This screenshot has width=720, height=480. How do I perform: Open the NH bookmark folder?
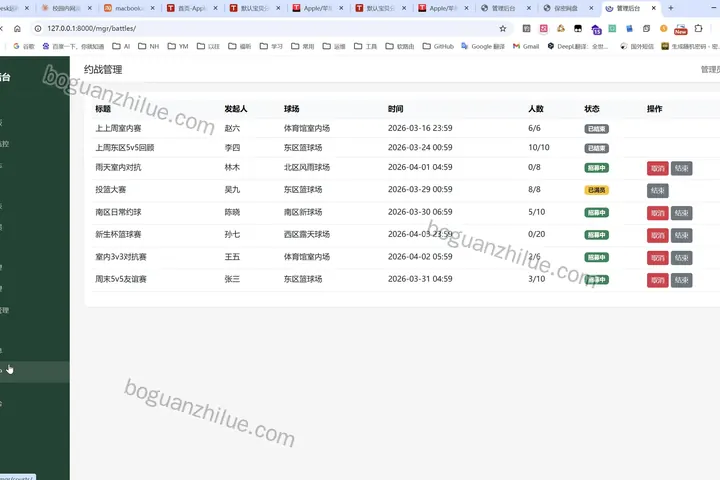point(148,46)
